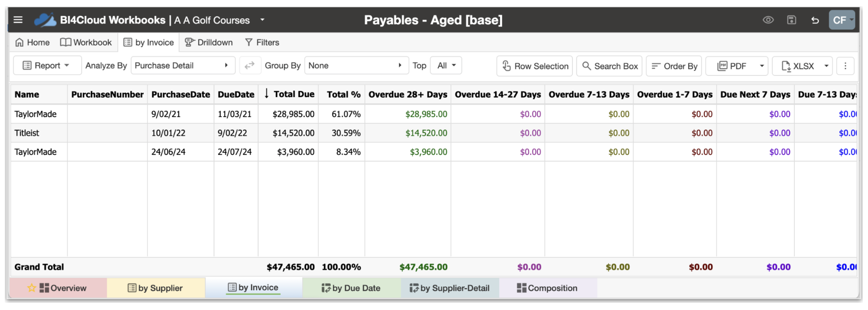Click the swap arrows button

[x=250, y=66]
